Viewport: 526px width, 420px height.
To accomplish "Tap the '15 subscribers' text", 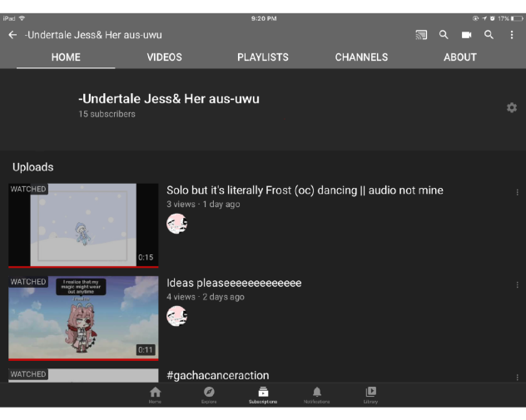I will (107, 114).
